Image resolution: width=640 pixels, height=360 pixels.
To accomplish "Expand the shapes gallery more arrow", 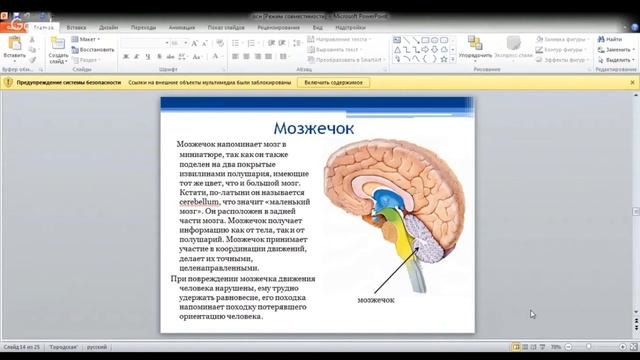I will [452, 59].
